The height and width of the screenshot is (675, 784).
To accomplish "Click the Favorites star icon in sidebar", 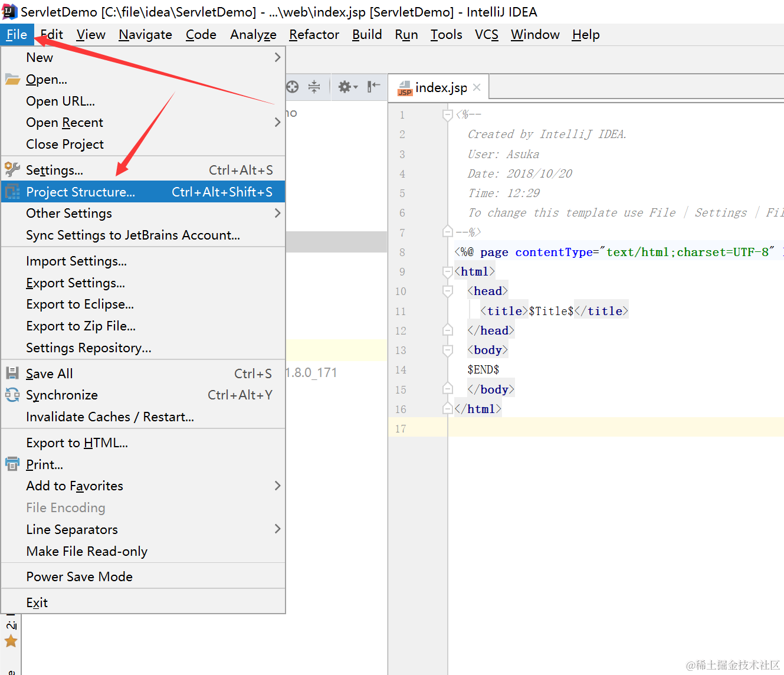I will [11, 641].
